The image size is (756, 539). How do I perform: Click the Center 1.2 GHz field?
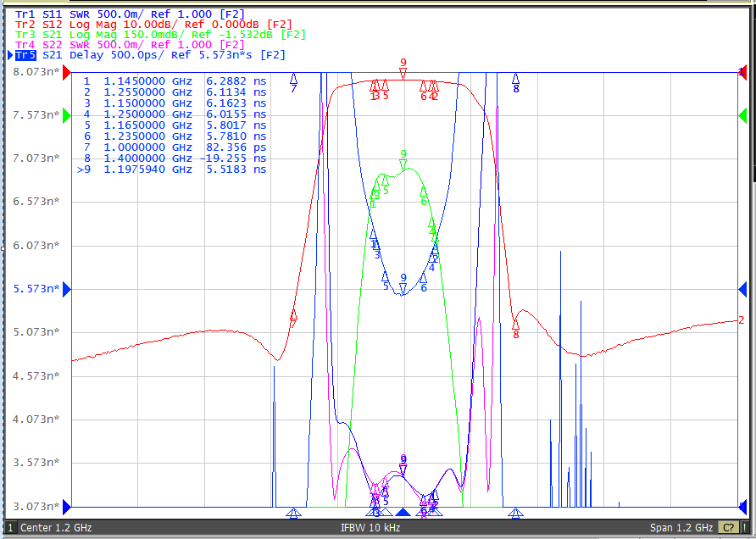(x=56, y=527)
